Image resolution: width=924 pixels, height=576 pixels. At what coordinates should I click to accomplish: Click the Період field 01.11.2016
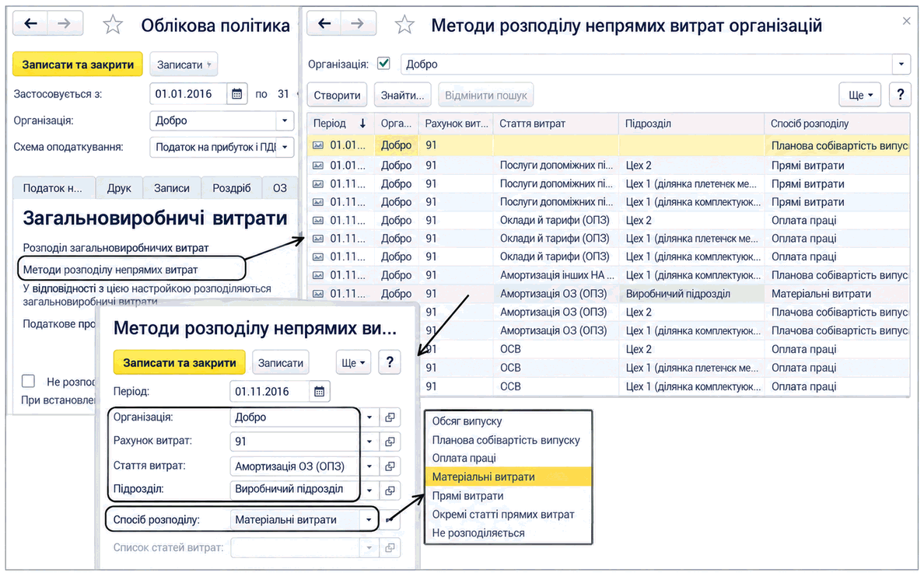tap(269, 391)
